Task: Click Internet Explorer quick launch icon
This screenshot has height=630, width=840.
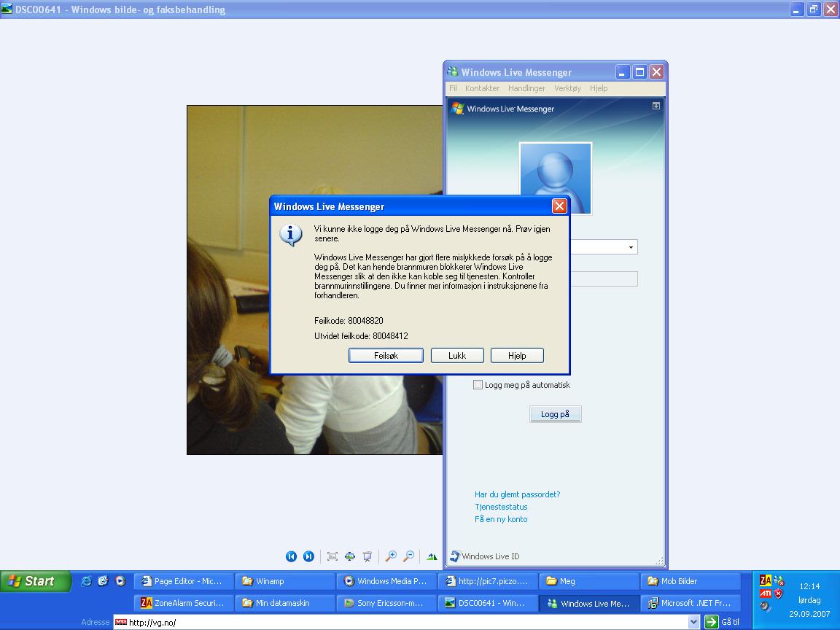Action: click(x=86, y=580)
